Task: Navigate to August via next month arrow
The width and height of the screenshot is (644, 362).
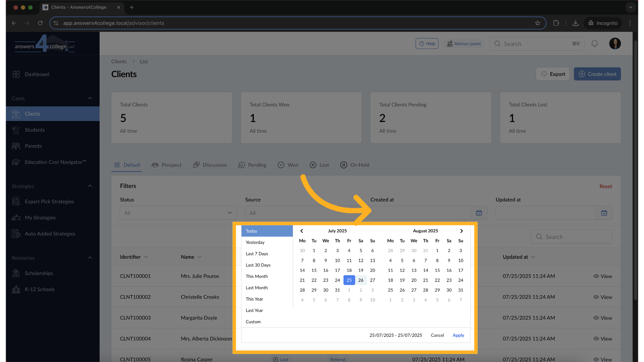Action: coord(461,231)
